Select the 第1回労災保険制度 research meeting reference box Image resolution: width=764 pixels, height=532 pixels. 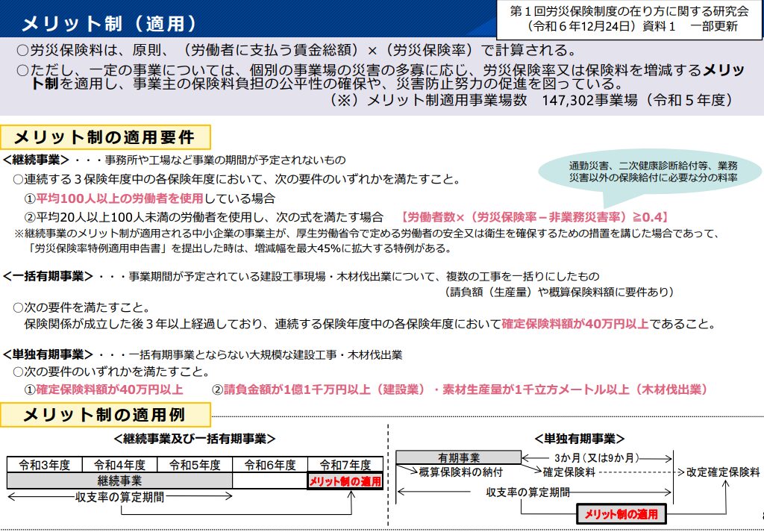click(630, 19)
